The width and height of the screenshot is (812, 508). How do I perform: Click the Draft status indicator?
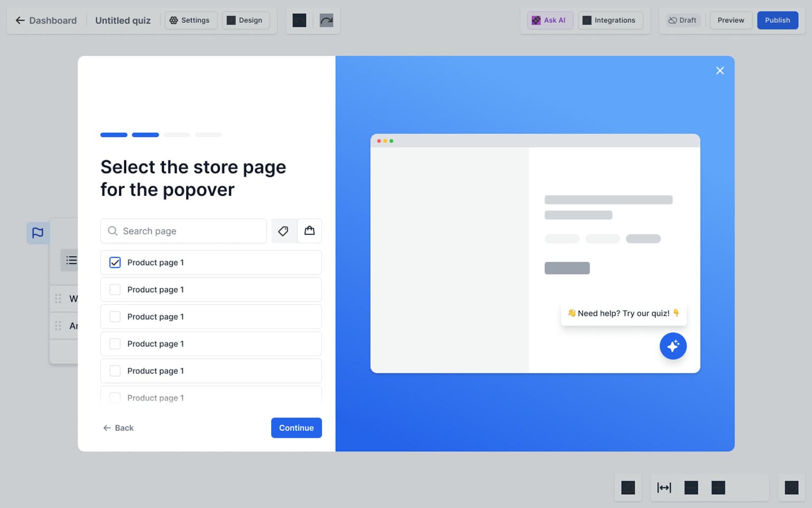click(x=682, y=20)
